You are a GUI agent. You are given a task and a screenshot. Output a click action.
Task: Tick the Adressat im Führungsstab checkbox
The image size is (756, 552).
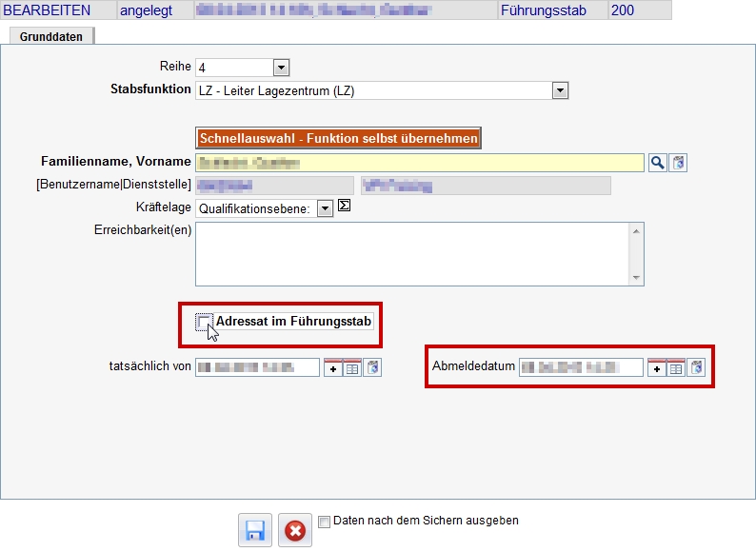point(204,322)
